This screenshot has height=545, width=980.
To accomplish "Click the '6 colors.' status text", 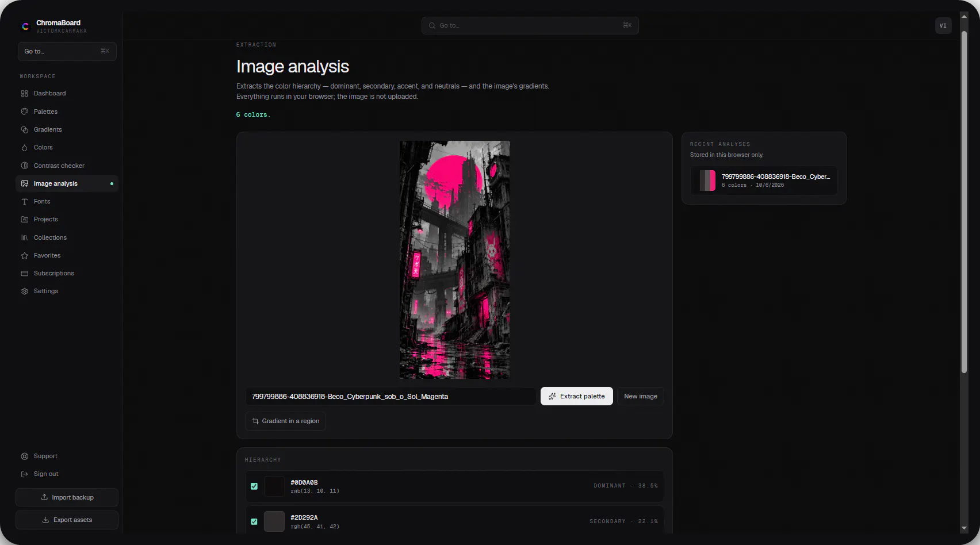I will coord(253,115).
